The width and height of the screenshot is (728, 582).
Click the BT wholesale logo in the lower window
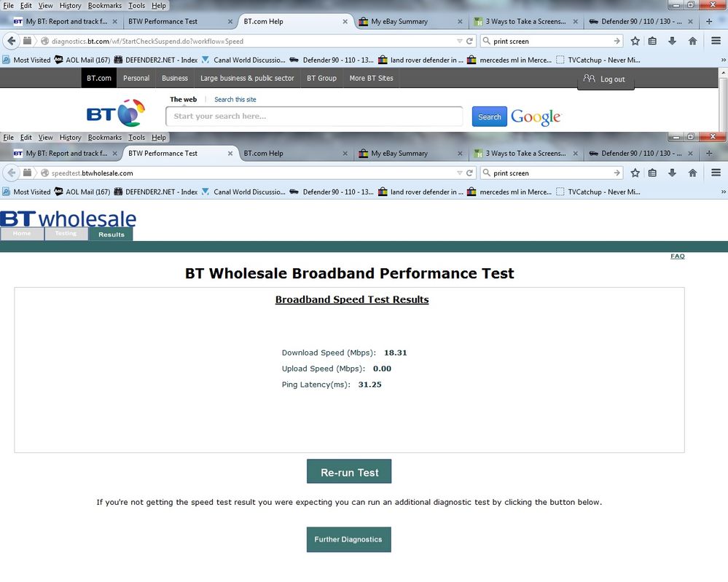point(69,219)
